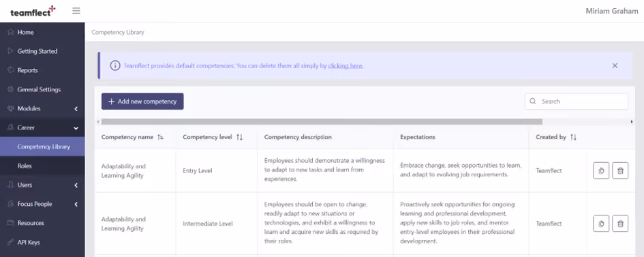This screenshot has height=257, width=644.
Task: Click the 'Entry Level' cell
Action: (198, 171)
